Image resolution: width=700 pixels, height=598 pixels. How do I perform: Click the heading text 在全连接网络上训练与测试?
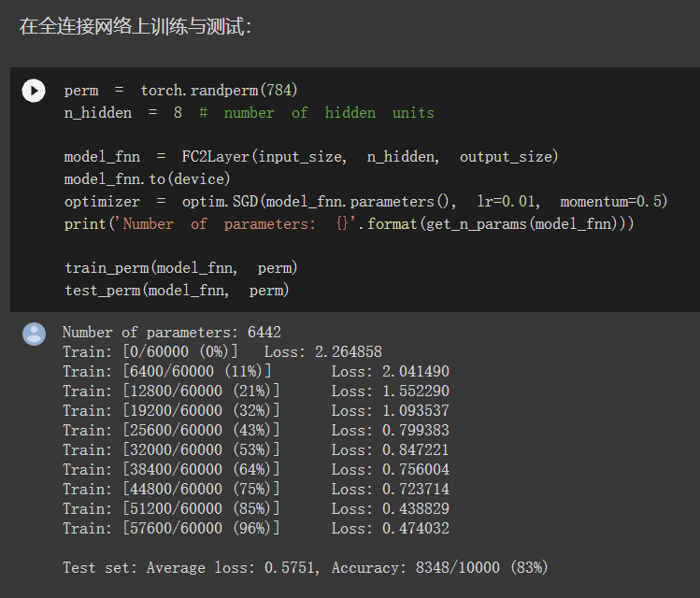click(136, 26)
